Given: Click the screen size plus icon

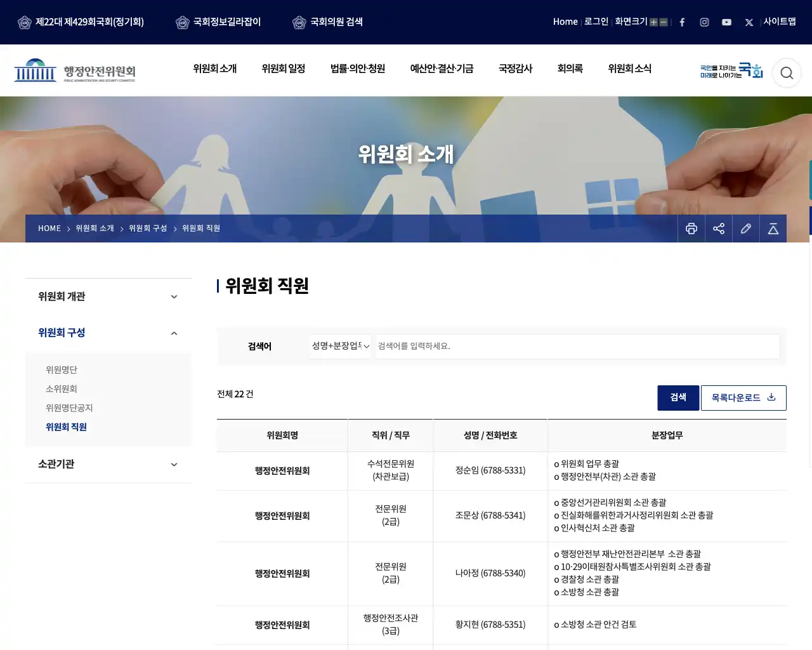Looking at the screenshot, I should click(653, 22).
